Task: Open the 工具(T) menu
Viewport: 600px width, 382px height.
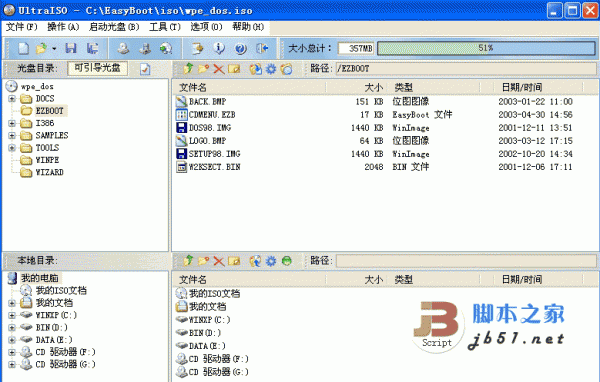Action: coord(165,27)
